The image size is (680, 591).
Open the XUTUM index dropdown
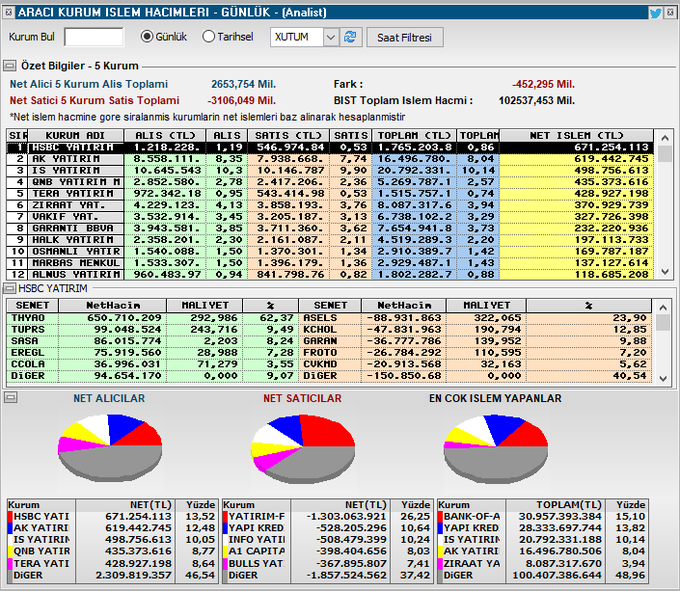330,37
